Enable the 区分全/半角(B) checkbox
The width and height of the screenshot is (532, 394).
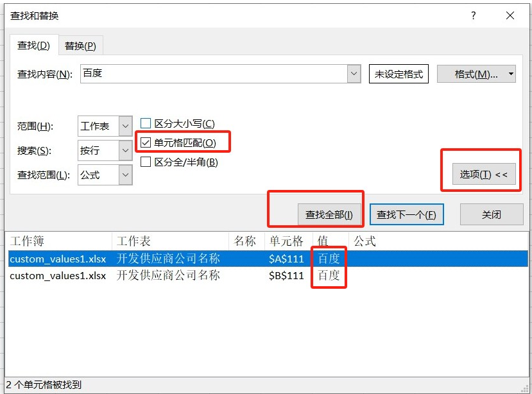pyautogui.click(x=146, y=162)
